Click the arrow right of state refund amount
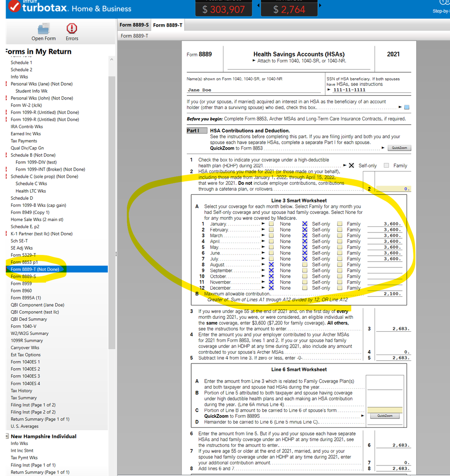The height and width of the screenshot is (476, 450). point(320,5)
